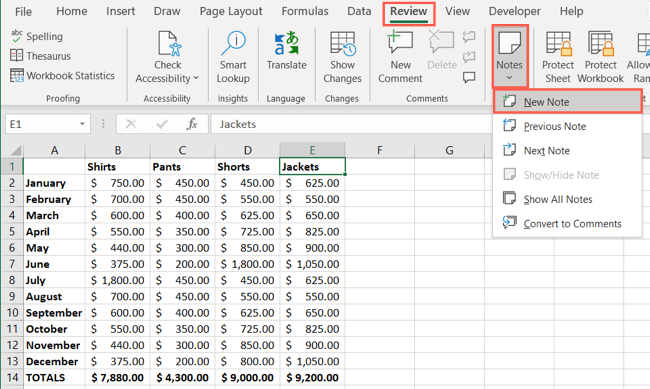Click June shorts value 1,800.00

(247, 264)
